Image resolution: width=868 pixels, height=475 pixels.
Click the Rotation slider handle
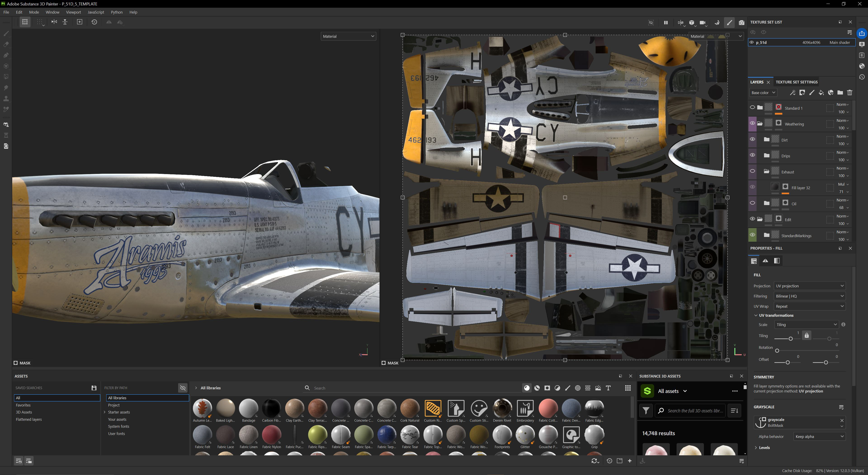(x=777, y=351)
